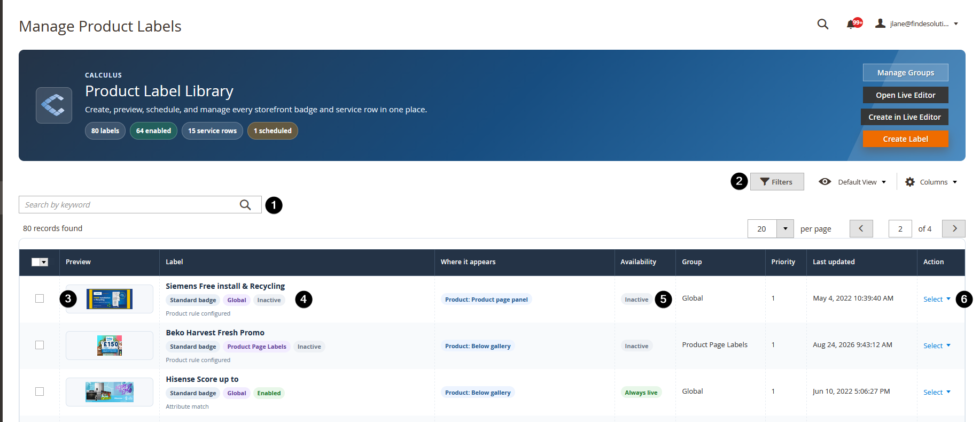Click the current page number field
This screenshot has width=980, height=422.
[x=900, y=228]
